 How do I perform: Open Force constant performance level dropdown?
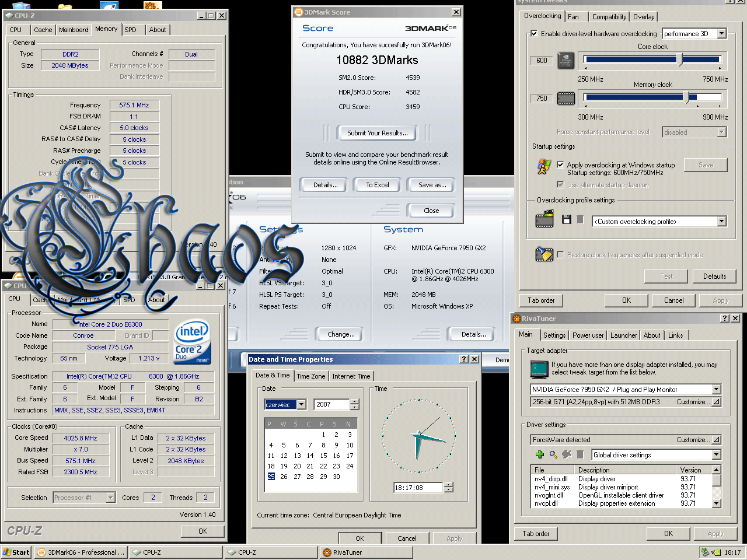(x=721, y=132)
